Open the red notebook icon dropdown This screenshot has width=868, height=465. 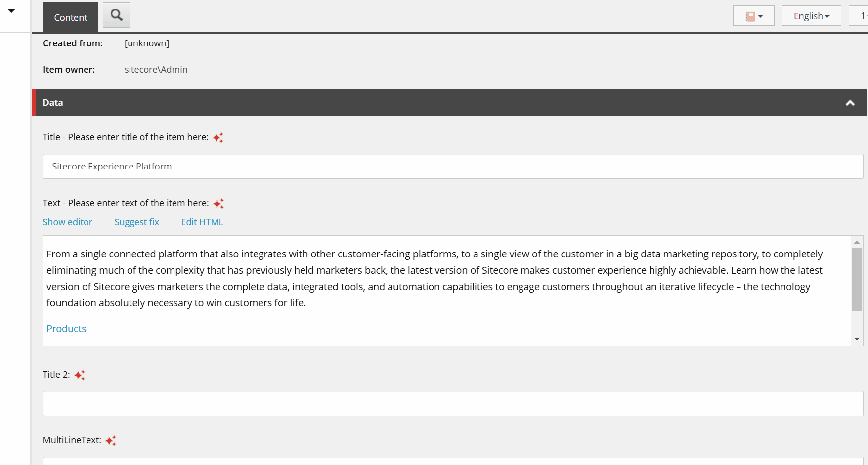[x=753, y=16]
